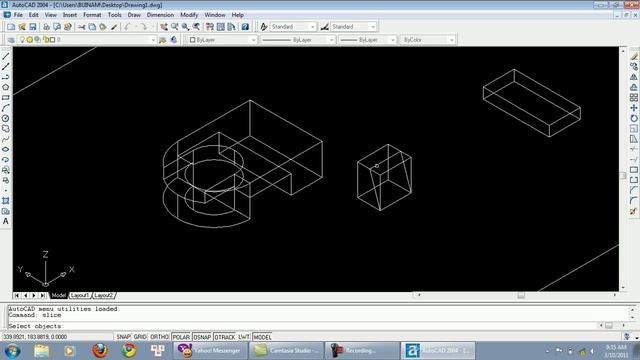
Task: Open the Draw menu
Action: (134, 15)
